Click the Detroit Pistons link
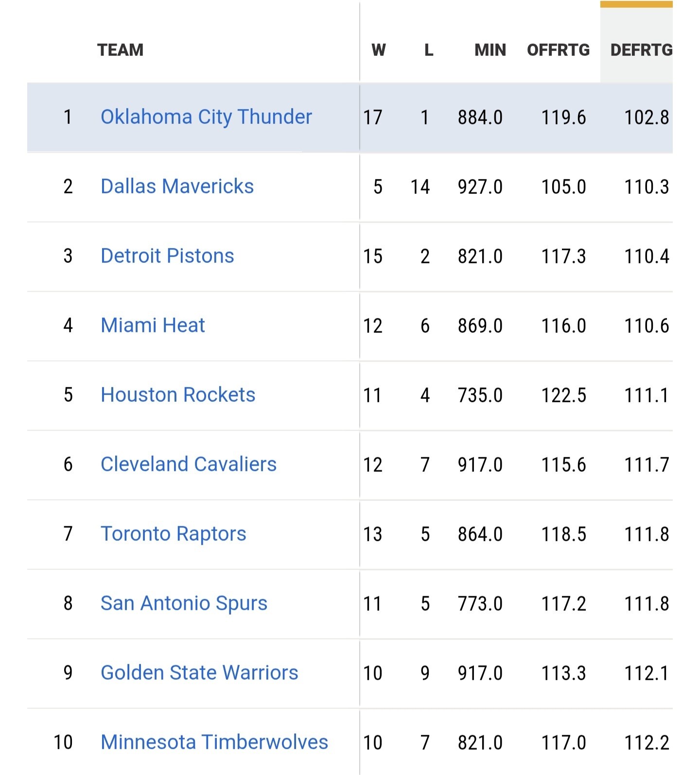700x775 pixels. tap(167, 256)
